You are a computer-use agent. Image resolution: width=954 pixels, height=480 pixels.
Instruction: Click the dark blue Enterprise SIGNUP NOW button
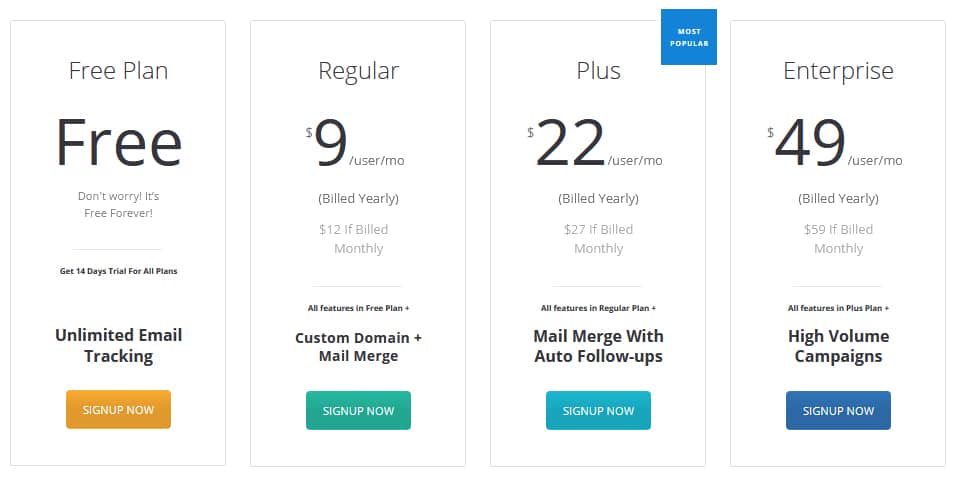pyautogui.click(x=838, y=411)
